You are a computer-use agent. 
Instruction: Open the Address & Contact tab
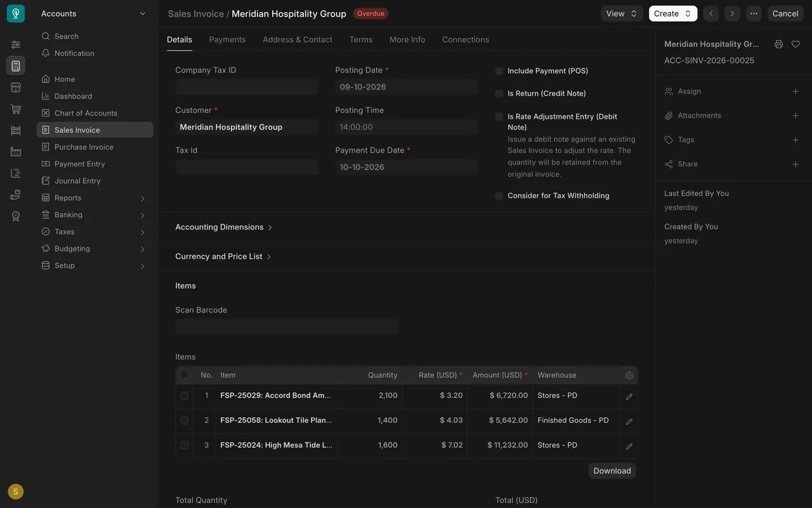point(298,39)
